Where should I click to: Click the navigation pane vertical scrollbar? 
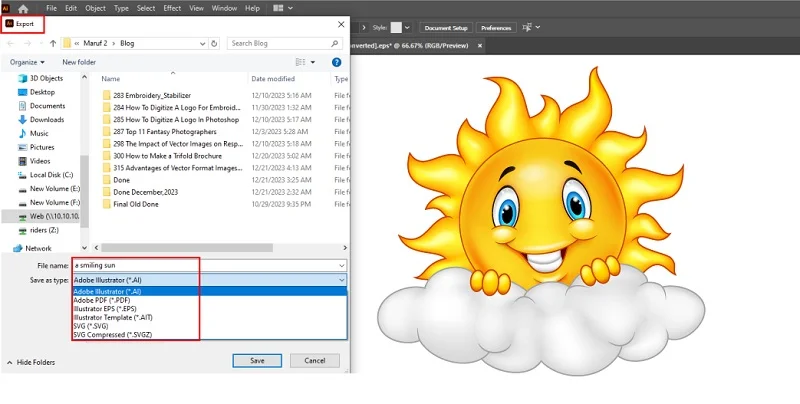(x=85, y=191)
